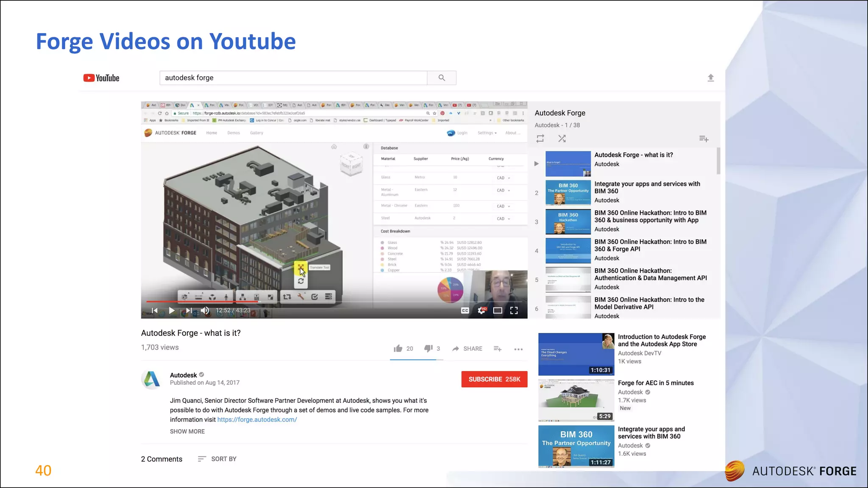The width and height of the screenshot is (868, 488).
Task: Click the upload video arrow icon
Action: pos(711,78)
